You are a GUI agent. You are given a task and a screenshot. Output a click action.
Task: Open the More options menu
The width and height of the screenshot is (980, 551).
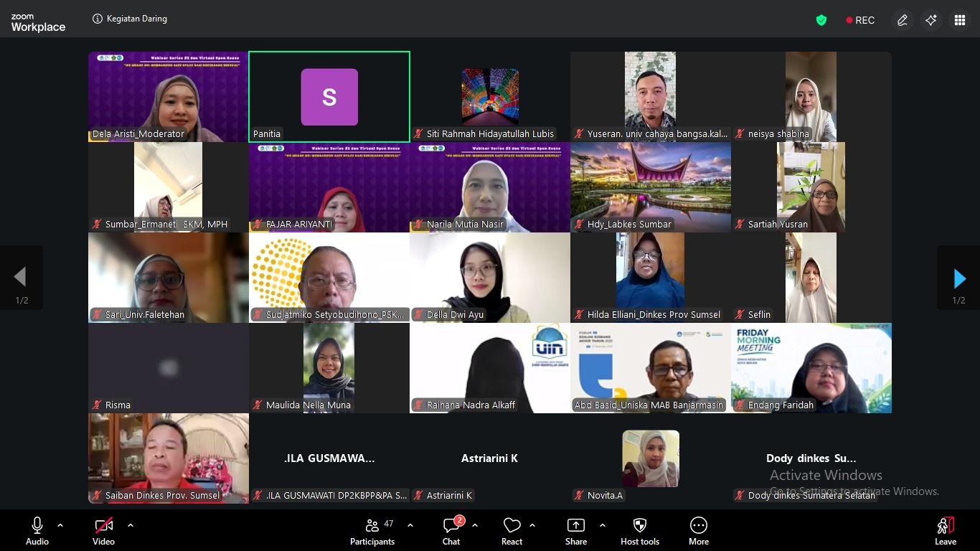pos(699,532)
